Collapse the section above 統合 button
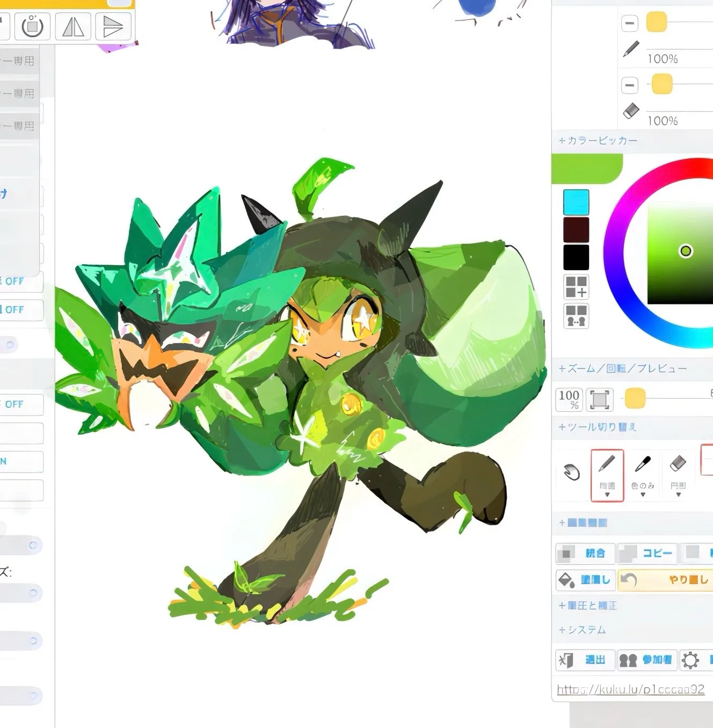Viewport: 713px width, 728px height. [583, 522]
